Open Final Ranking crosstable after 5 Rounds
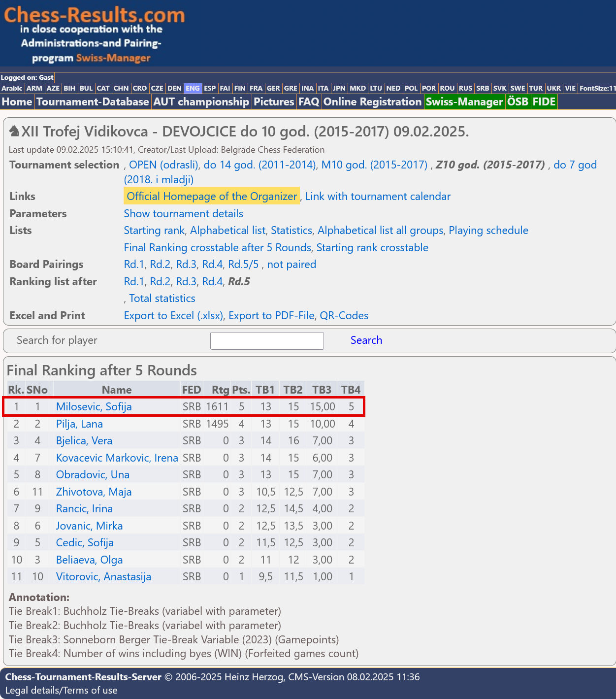The height and width of the screenshot is (699, 616). coord(217,248)
